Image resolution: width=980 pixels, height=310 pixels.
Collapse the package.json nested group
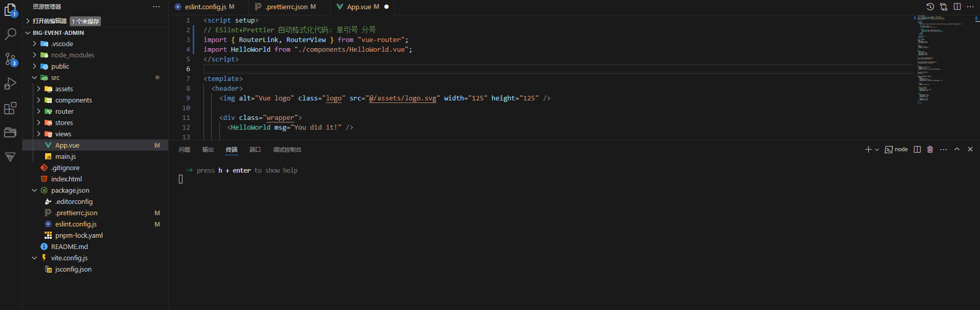coord(34,191)
